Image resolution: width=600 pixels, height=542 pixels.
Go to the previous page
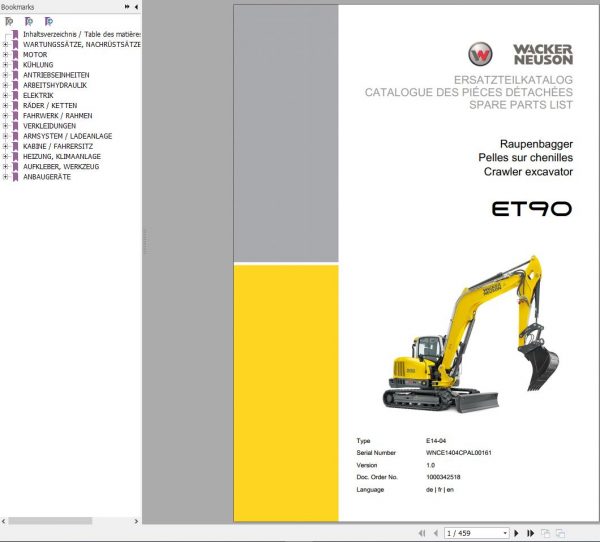(x=435, y=533)
